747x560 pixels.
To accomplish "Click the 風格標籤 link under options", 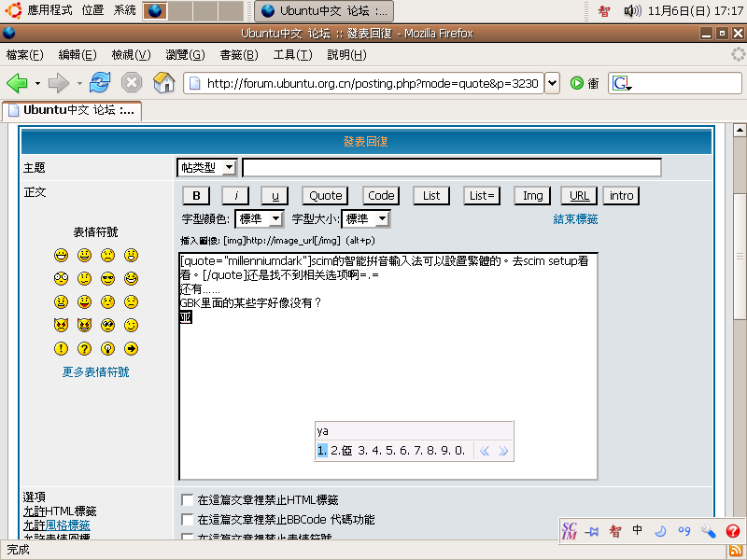I will point(67,525).
